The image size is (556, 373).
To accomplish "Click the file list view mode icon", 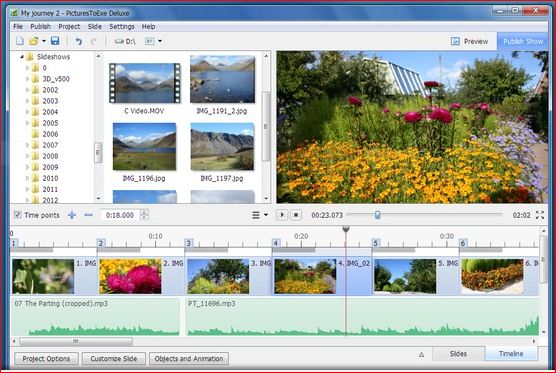I will tap(149, 41).
